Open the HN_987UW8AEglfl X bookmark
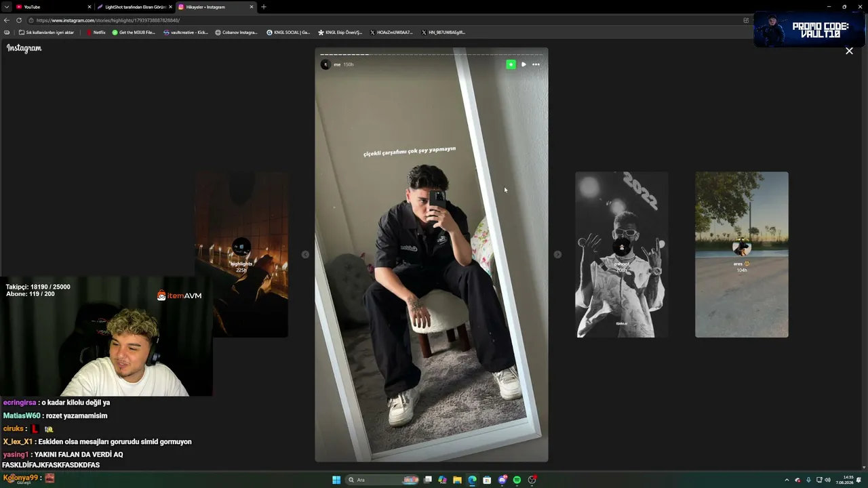This screenshot has width=868, height=488. coord(443,33)
